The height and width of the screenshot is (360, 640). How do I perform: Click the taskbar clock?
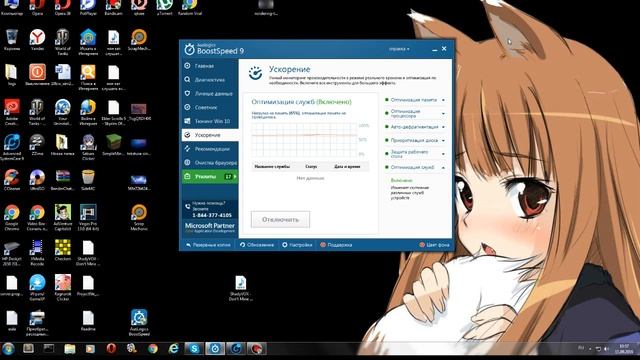point(624,349)
